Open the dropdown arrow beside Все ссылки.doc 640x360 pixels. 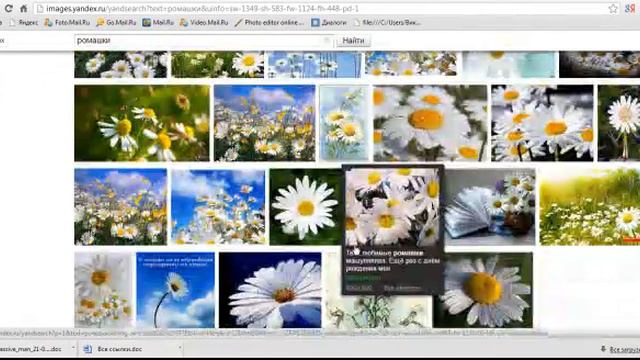pos(180,348)
